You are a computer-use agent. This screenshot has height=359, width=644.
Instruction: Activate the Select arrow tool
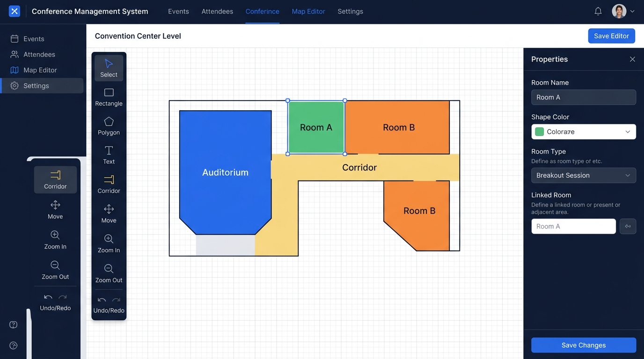pos(109,68)
